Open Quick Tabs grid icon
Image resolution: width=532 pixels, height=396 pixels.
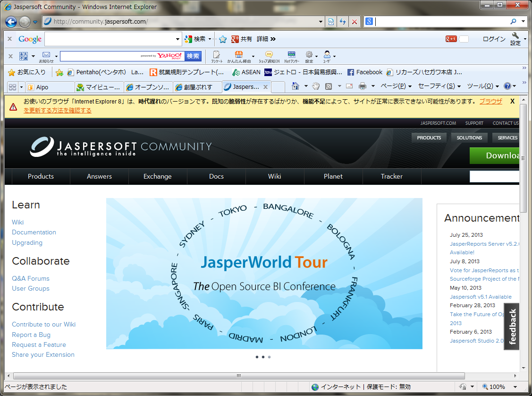pos(13,87)
